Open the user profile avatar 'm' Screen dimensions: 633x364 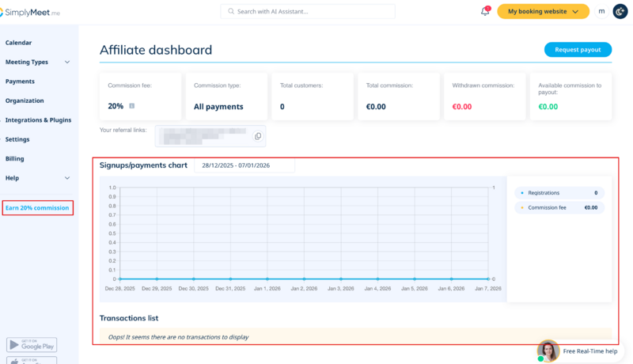[602, 11]
